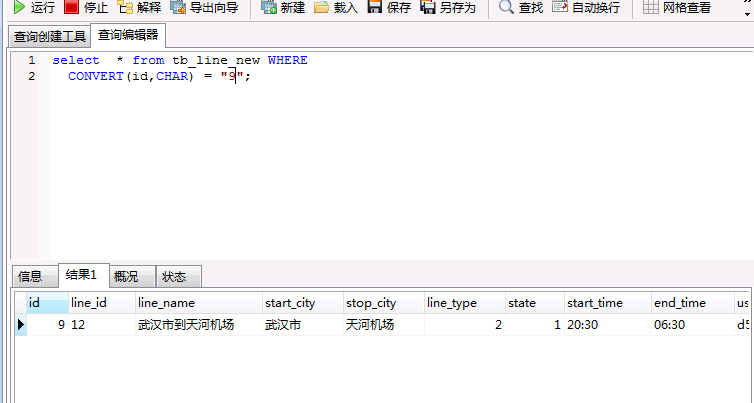The width and height of the screenshot is (754, 403).
Task: Toggle auto word wrap (自动换行) icon
Action: 559,7
